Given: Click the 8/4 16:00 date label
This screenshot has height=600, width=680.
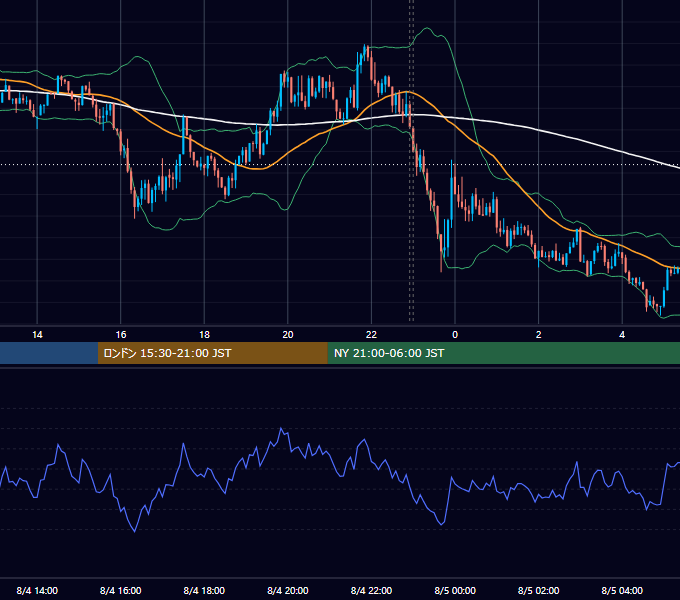Looking at the screenshot, I should [121, 590].
